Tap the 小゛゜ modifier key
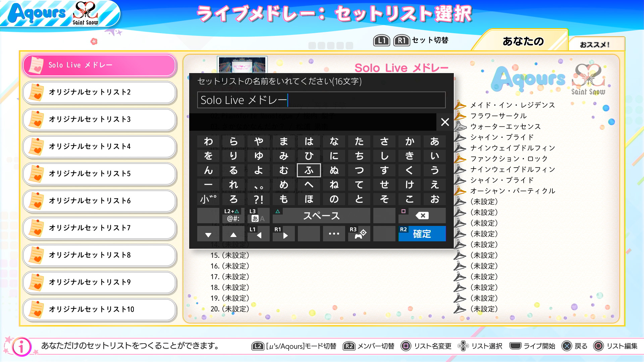 click(208, 199)
